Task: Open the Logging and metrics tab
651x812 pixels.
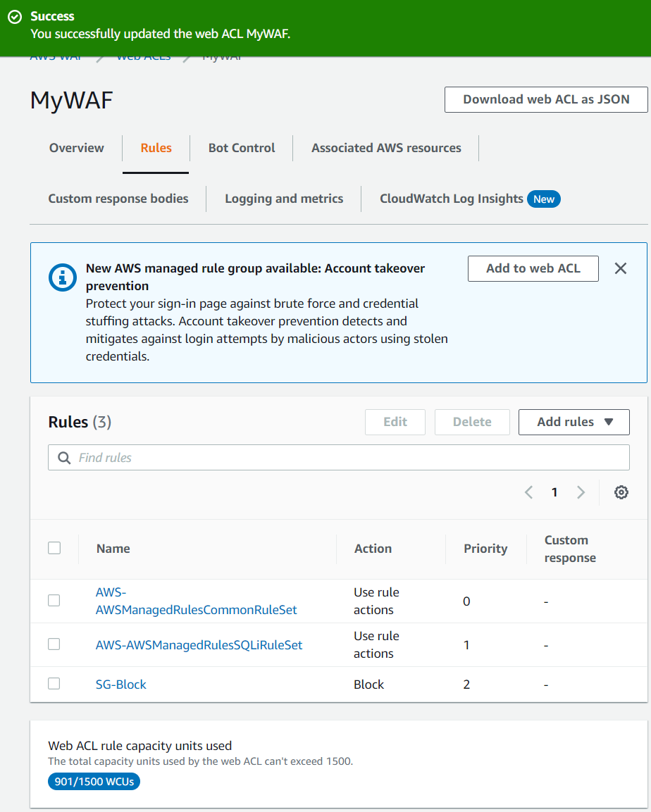Action: 284,199
